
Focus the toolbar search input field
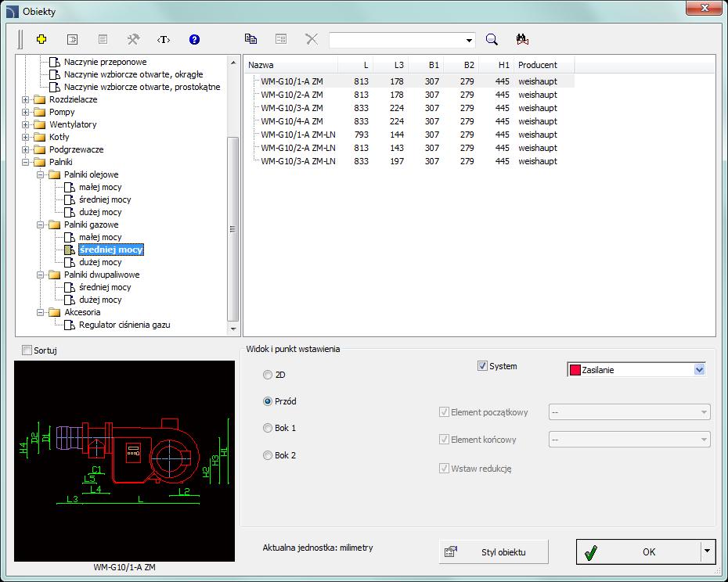coord(397,41)
